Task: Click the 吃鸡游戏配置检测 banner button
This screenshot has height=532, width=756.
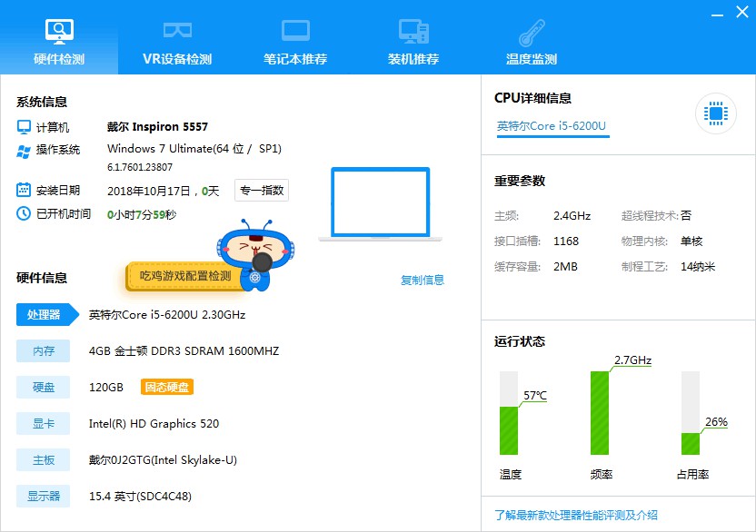Action: (185, 277)
